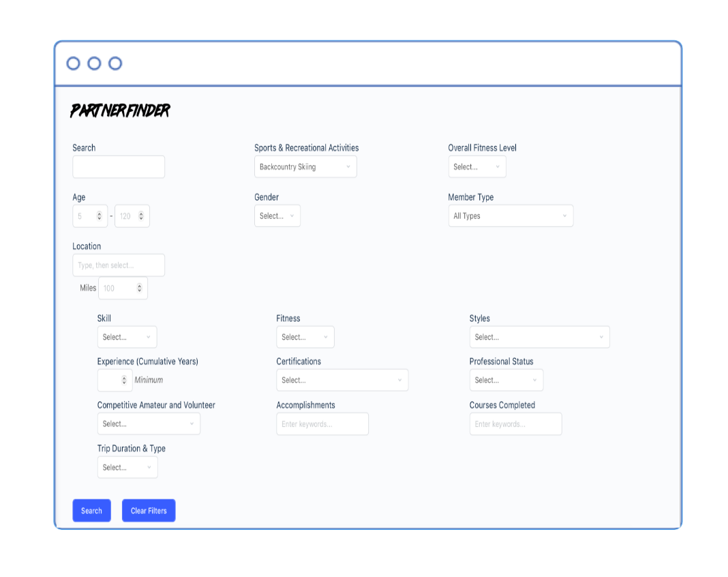
Task: Expand the Certifications dropdown
Action: (x=342, y=381)
